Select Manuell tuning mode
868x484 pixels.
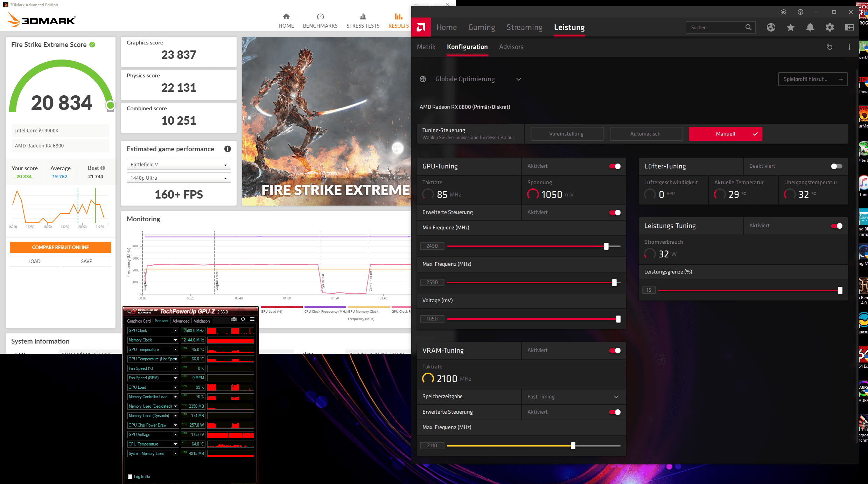click(726, 134)
